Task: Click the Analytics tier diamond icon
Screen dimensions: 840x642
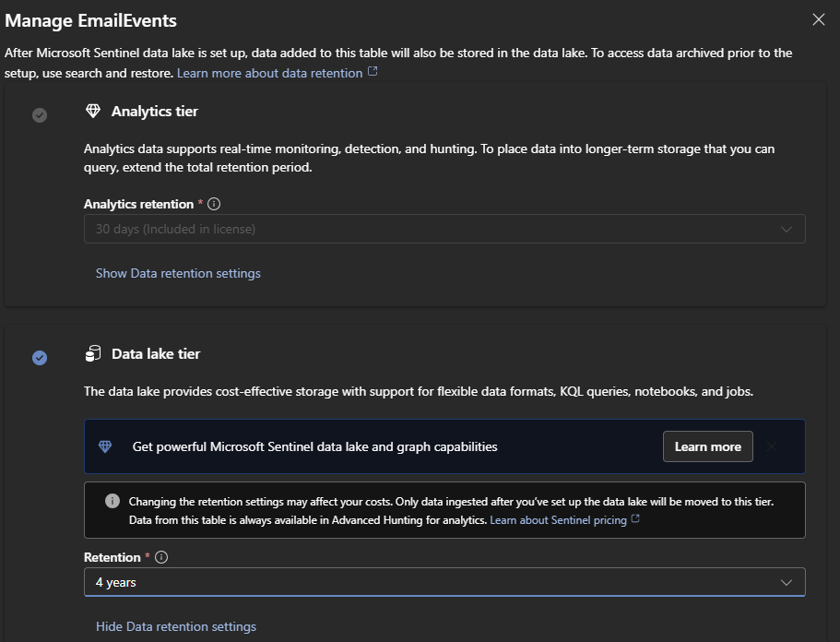Action: 92,111
